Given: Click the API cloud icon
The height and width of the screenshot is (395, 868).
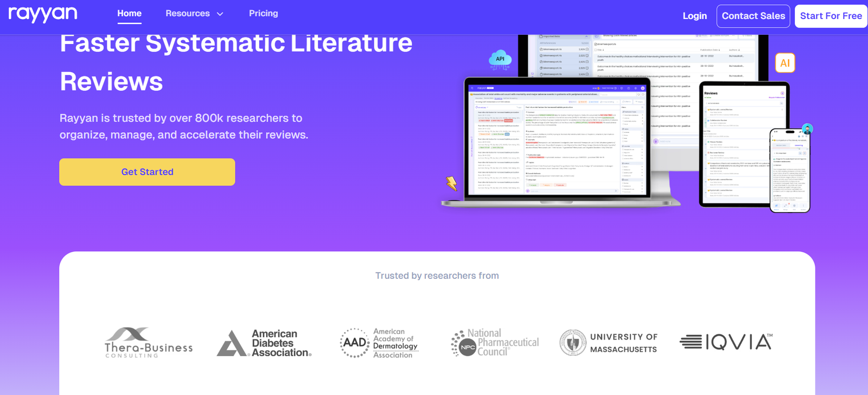Looking at the screenshot, I should [500, 60].
